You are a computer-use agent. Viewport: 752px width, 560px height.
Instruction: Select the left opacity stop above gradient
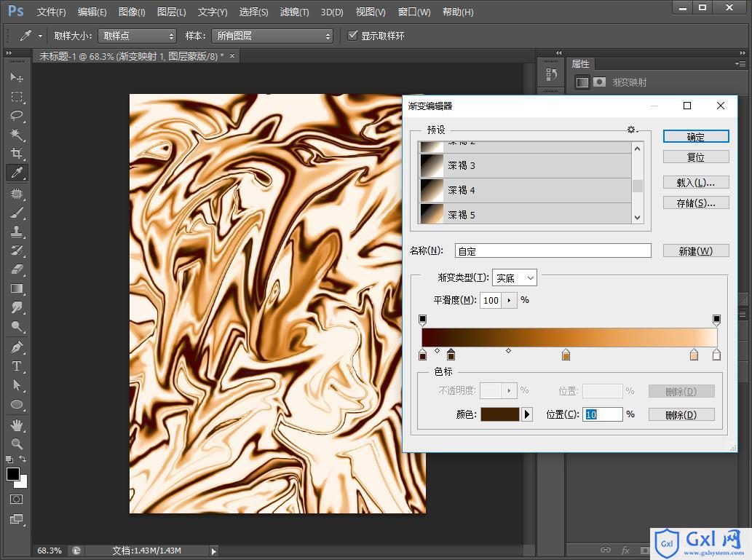point(422,320)
